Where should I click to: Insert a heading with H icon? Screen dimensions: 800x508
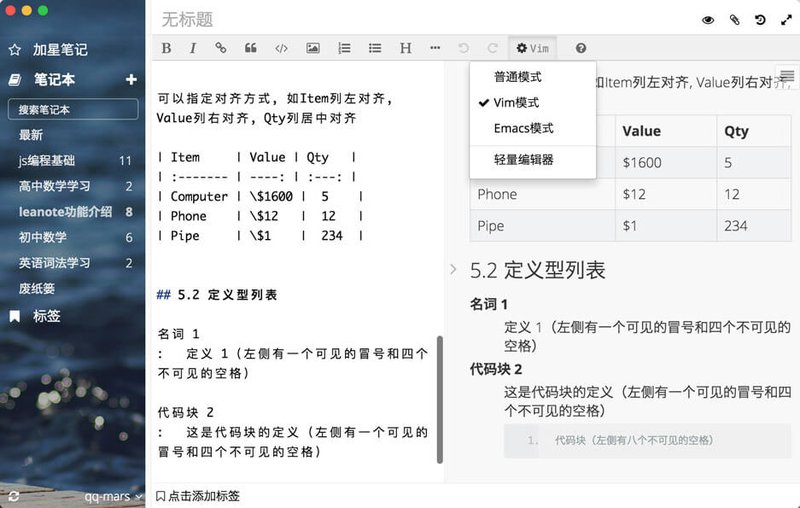pyautogui.click(x=406, y=48)
